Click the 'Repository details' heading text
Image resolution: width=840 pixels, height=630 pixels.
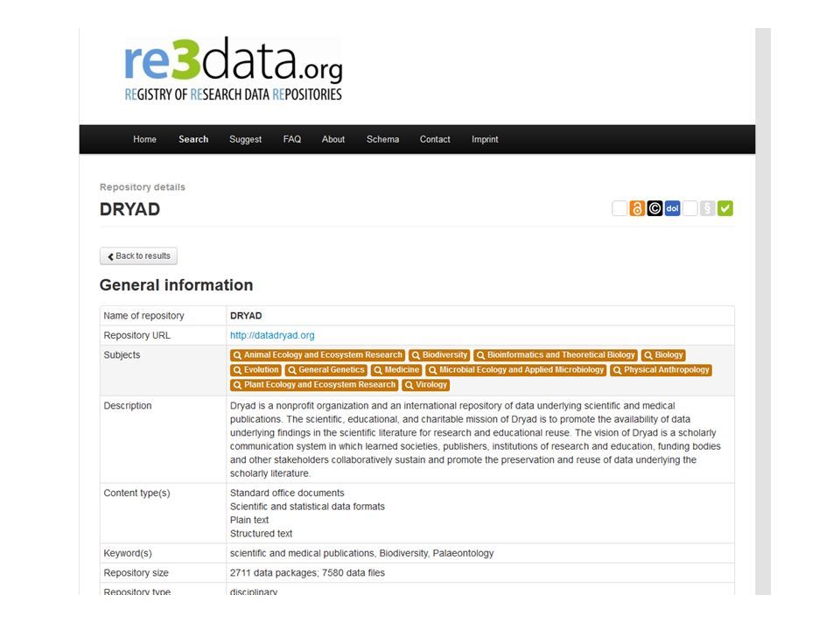143,187
